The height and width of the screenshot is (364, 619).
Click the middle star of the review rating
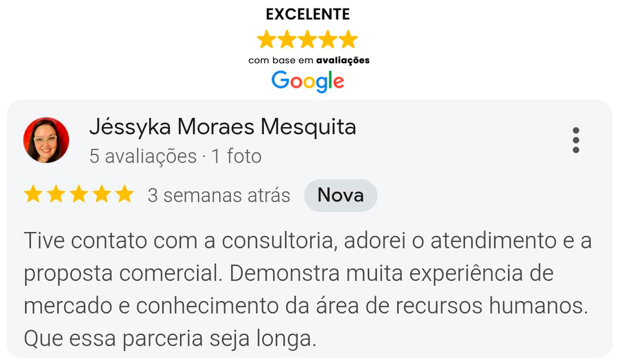click(x=79, y=194)
